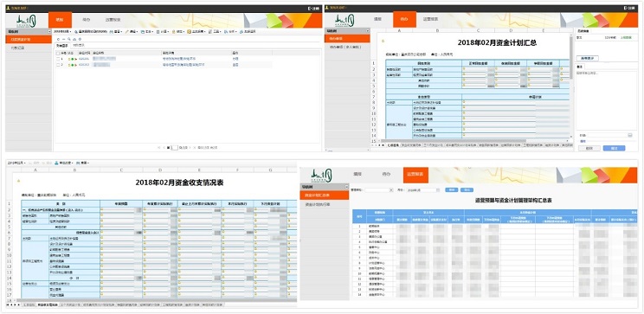Tick the checkbox for row 2 in the unit list

point(58,65)
